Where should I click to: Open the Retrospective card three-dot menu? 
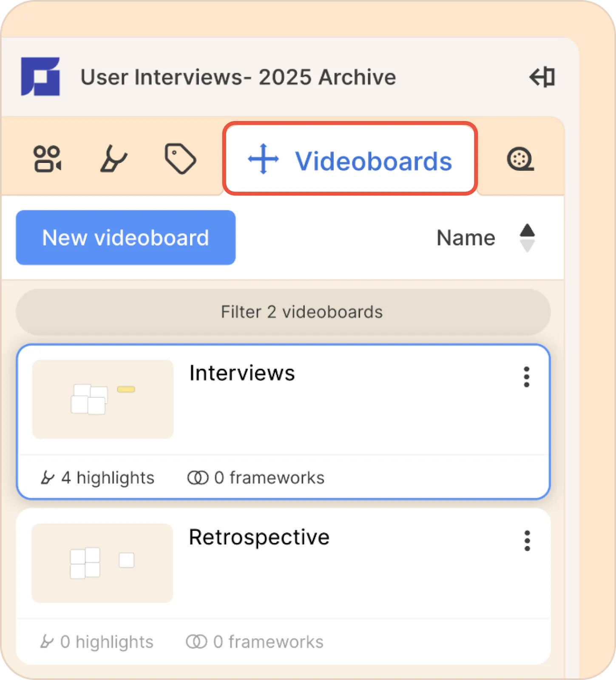click(527, 541)
